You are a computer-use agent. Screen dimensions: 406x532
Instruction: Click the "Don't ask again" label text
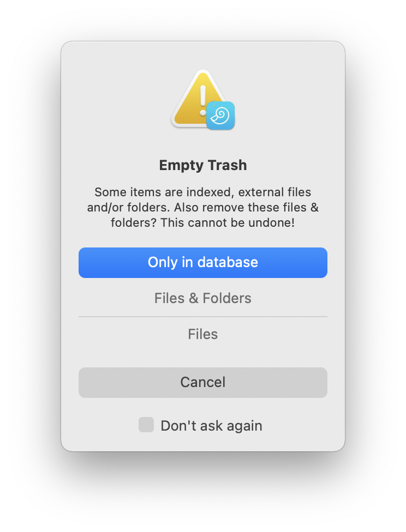pos(211,426)
